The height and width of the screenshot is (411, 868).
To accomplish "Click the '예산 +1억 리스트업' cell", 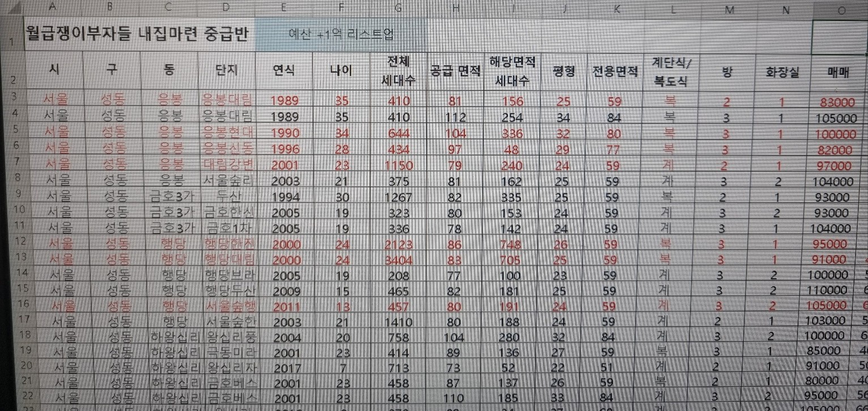I will [341, 35].
